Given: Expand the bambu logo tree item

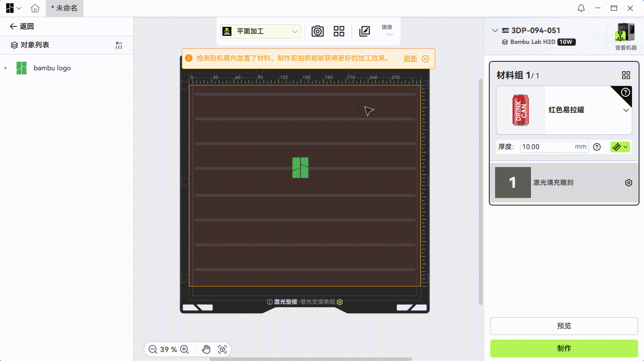Looking at the screenshot, I should (6, 68).
